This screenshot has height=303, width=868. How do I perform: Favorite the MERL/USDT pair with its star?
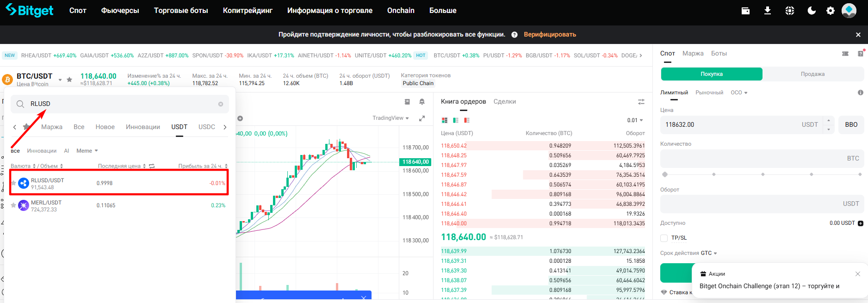click(14, 205)
